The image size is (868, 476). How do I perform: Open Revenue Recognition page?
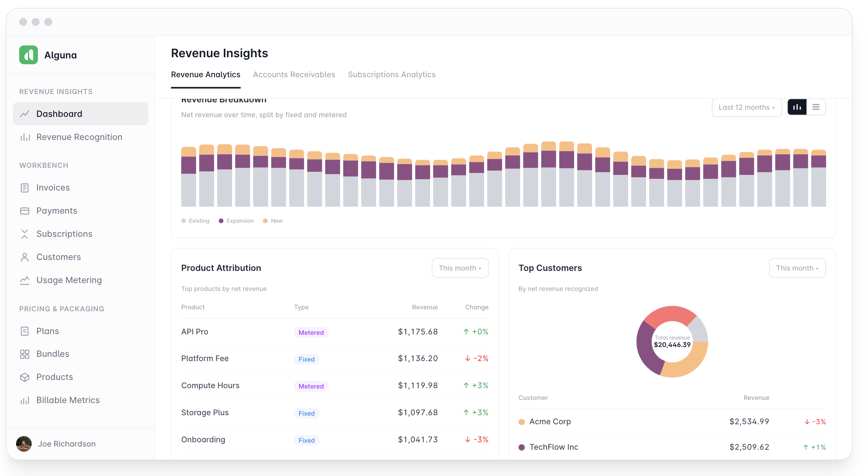click(x=80, y=137)
